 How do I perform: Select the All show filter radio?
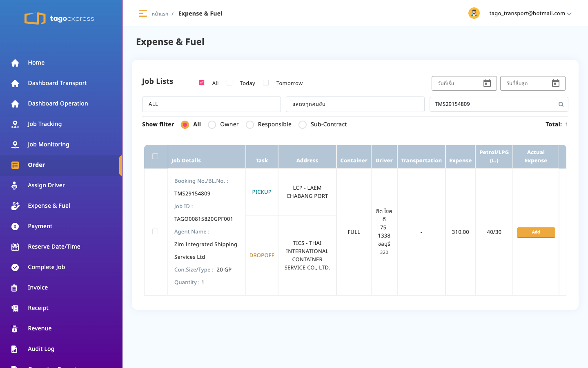click(185, 125)
